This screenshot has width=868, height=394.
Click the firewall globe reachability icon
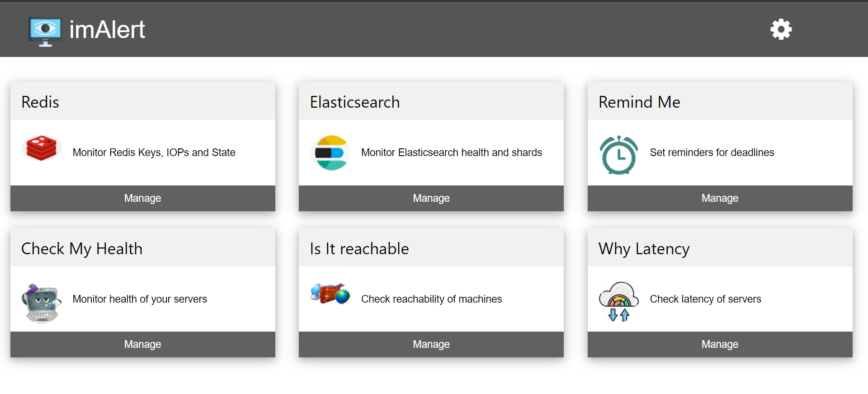[330, 294]
